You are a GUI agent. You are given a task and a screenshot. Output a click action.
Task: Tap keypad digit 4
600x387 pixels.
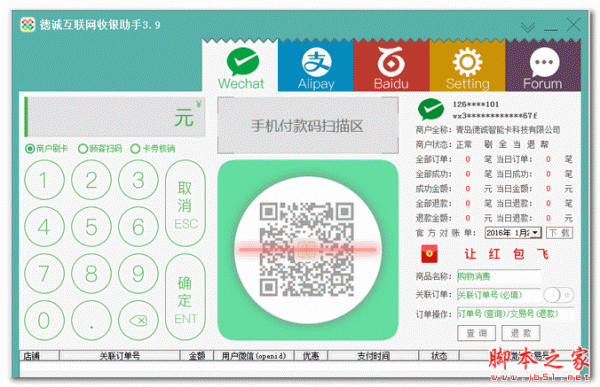44,227
